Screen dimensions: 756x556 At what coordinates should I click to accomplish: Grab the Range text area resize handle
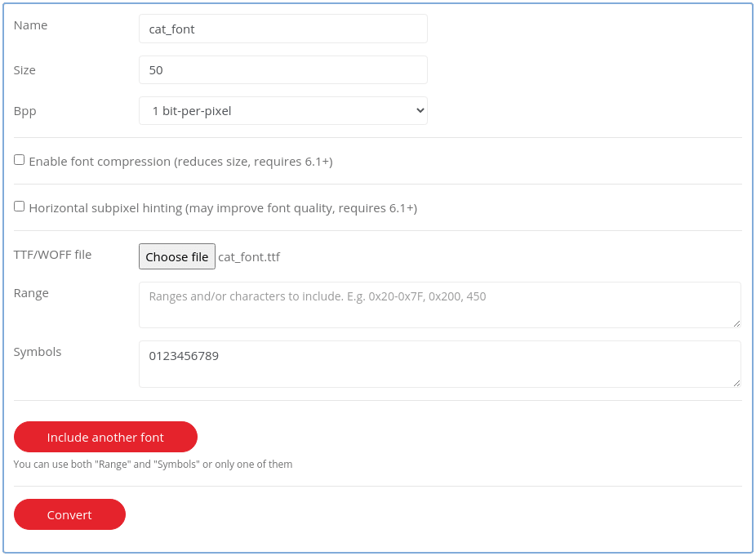(x=736, y=323)
